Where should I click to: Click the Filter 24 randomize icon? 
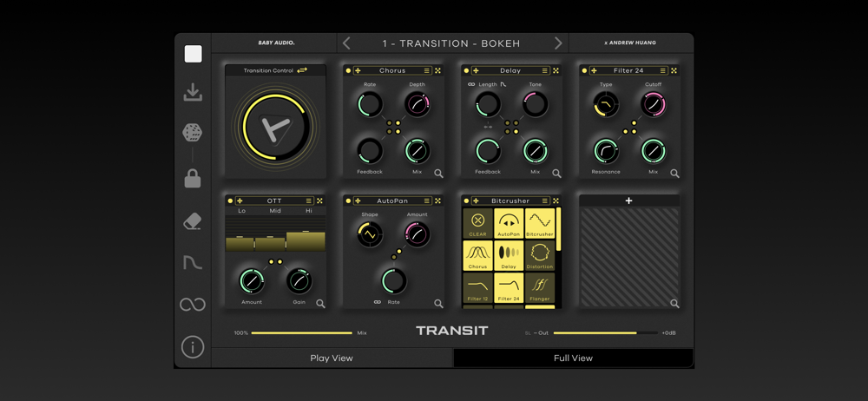674,70
